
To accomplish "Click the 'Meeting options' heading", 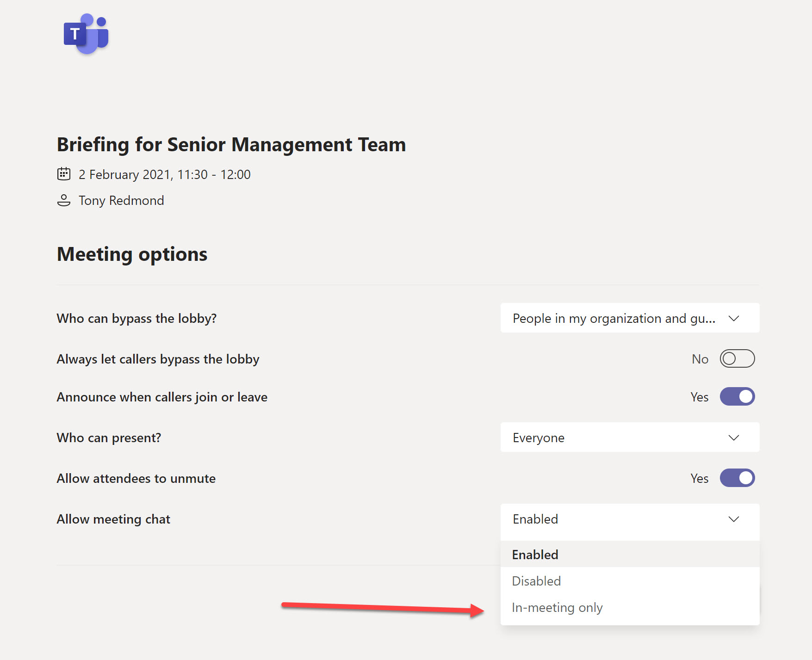I will point(132,254).
